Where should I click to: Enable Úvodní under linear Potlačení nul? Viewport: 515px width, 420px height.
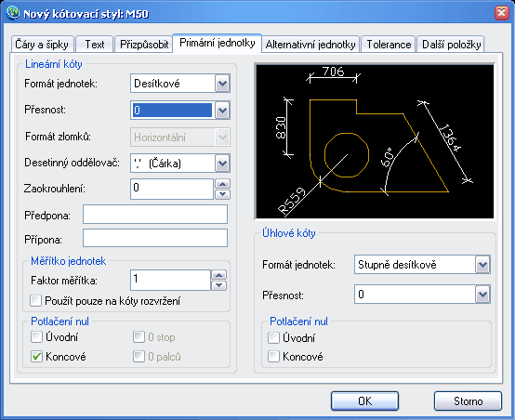coord(36,337)
